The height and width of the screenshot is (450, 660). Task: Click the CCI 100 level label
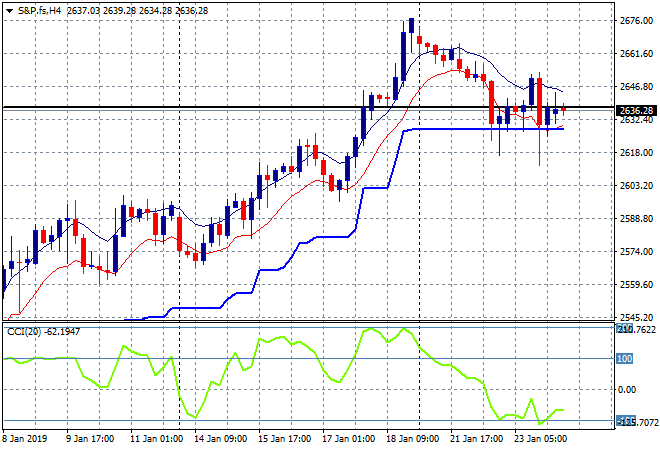(x=625, y=359)
